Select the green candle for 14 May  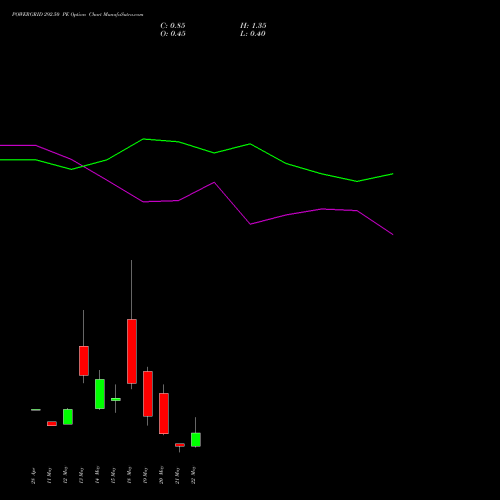click(100, 394)
